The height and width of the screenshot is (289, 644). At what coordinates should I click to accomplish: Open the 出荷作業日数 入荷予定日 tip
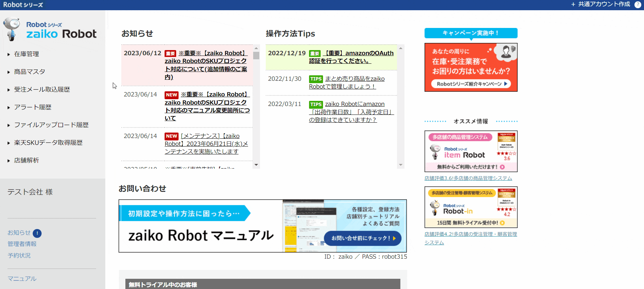tap(352, 112)
